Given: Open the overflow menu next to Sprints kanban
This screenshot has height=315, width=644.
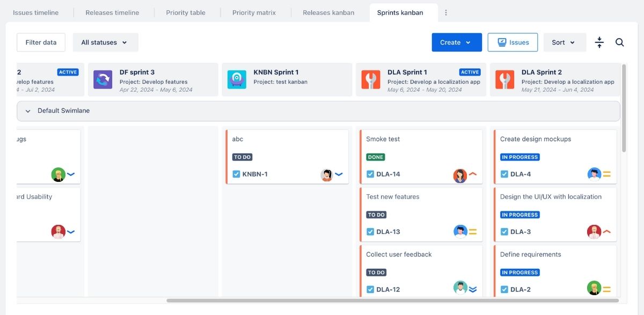Looking at the screenshot, I should click(447, 12).
